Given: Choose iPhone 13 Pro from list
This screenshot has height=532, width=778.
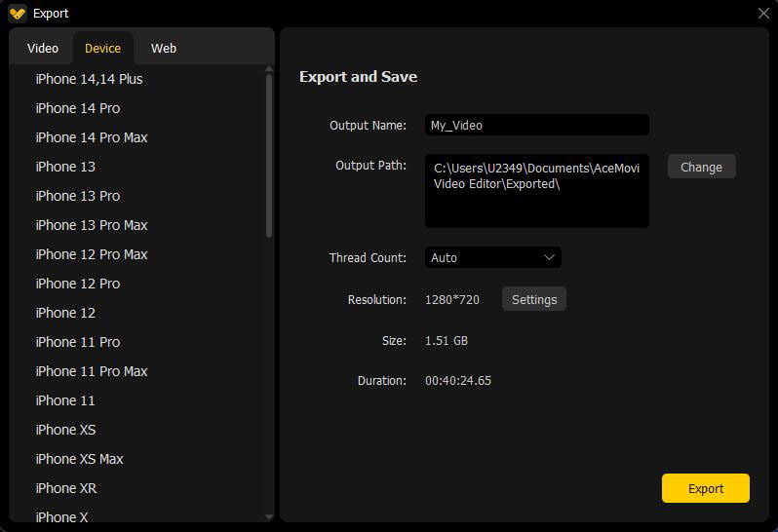Looking at the screenshot, I should pyautogui.click(x=78, y=196).
